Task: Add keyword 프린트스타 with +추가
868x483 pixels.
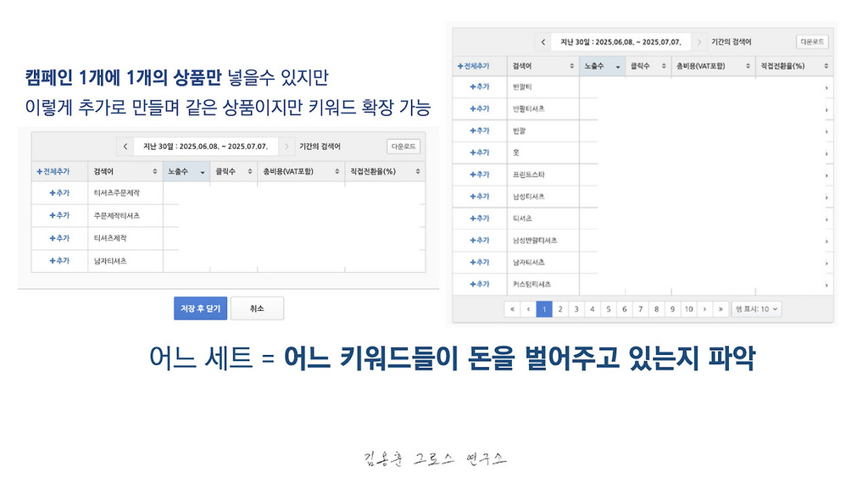Action: coord(480,175)
